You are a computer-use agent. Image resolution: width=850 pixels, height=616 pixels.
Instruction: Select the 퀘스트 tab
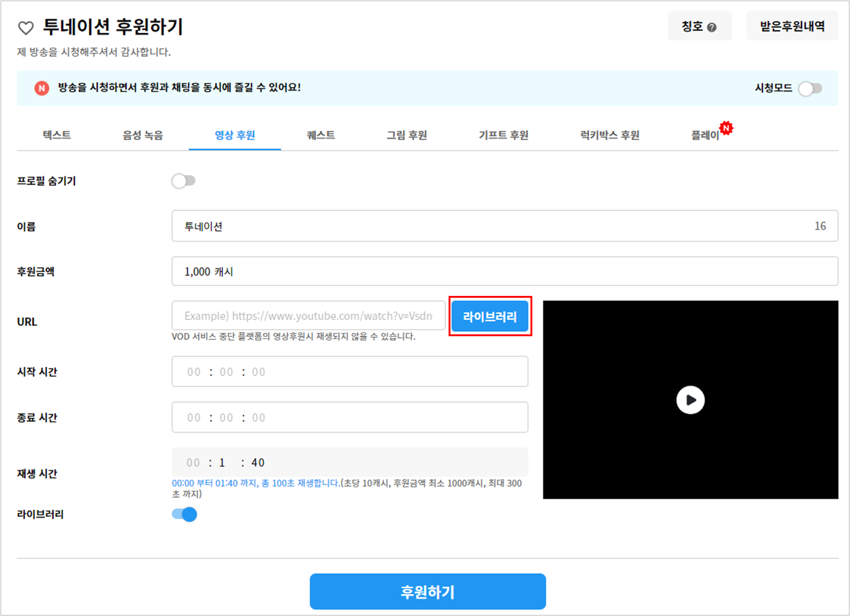click(x=321, y=135)
